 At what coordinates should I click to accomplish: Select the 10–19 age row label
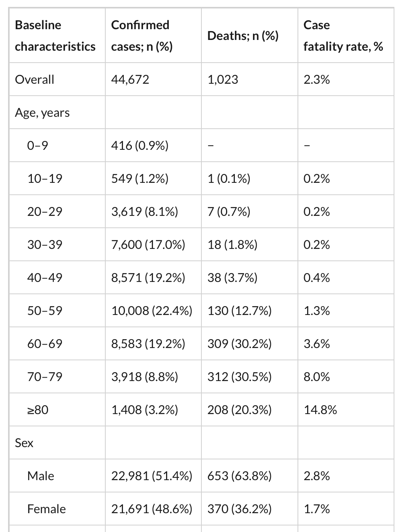[x=45, y=179]
